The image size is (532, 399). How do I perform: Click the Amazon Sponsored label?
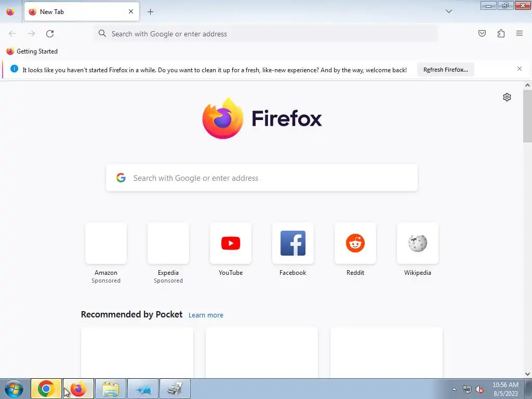[x=106, y=281]
